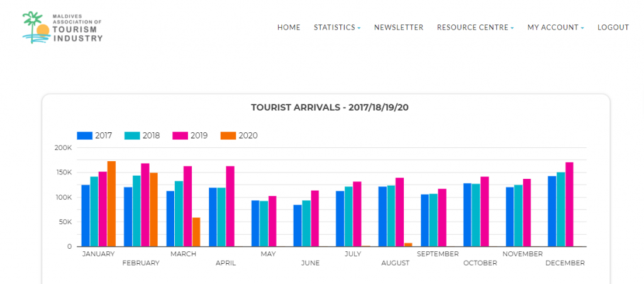The image size is (644, 284).
Task: Click the Logout link
Action: 613,28
